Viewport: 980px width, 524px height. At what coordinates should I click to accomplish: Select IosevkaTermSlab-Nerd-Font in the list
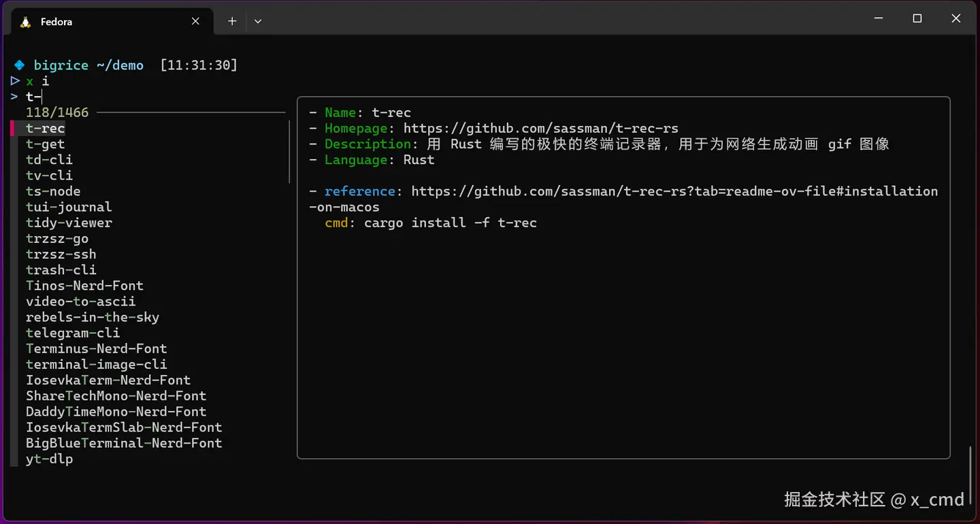pyautogui.click(x=124, y=427)
